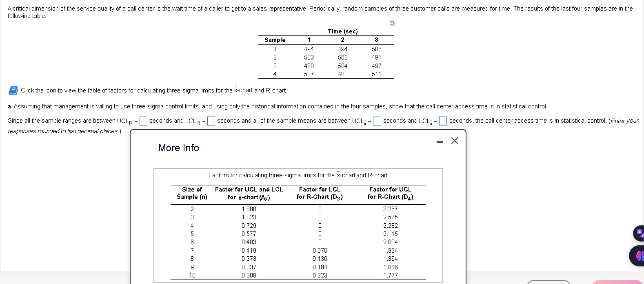
Task: Click the outlined button at the bottom
Action: (549, 282)
